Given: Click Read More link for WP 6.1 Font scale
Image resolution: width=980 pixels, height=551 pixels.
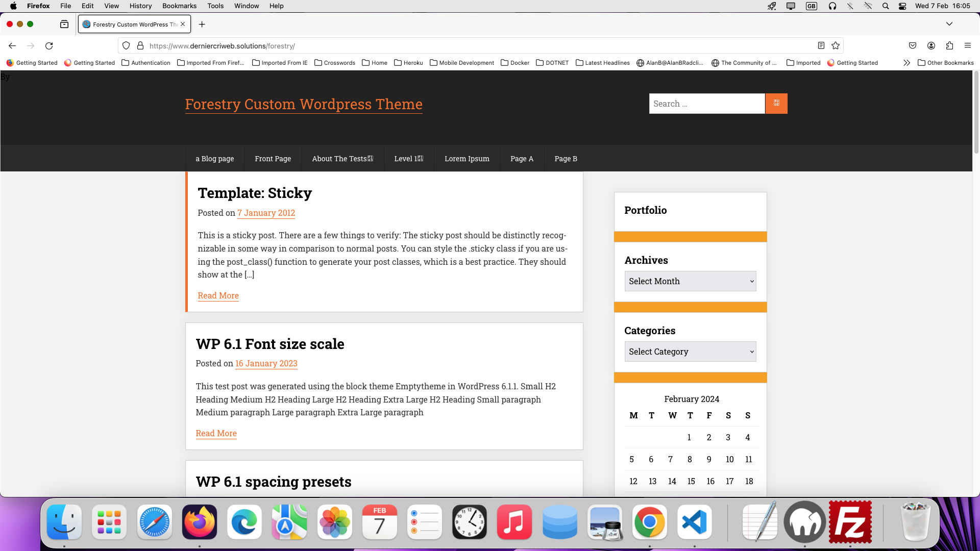Looking at the screenshot, I should click(216, 433).
